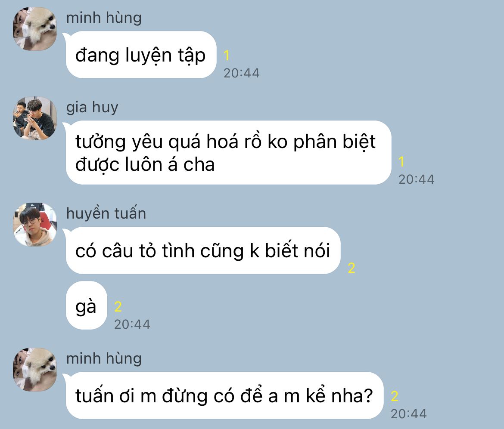Viewport: 504px width, 429px height.
Task: Click the sender name 'gia huy'
Action: [92, 107]
